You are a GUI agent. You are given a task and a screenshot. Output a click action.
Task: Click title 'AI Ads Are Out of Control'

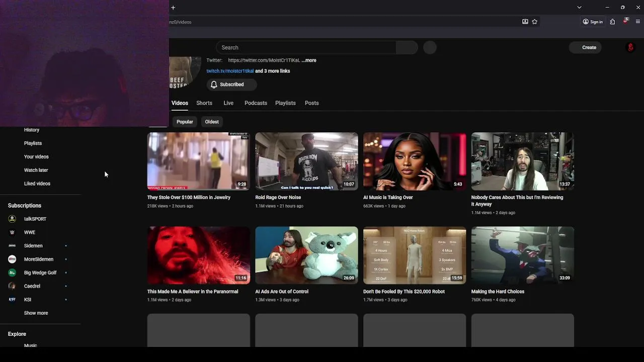(x=282, y=292)
